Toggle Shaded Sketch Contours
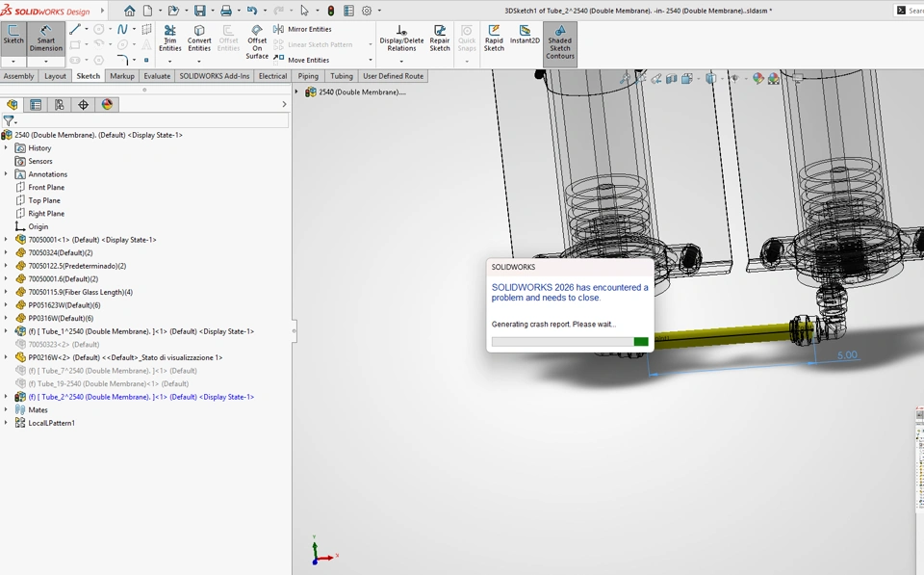This screenshot has width=924, height=575. [560, 42]
